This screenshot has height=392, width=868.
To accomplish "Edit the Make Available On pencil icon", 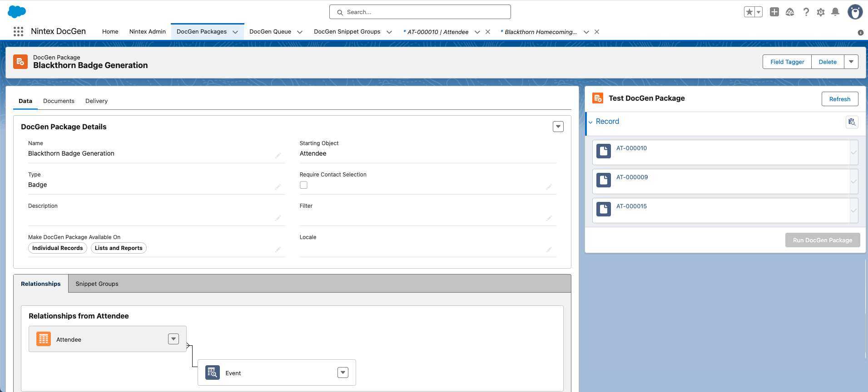I will pyautogui.click(x=278, y=250).
